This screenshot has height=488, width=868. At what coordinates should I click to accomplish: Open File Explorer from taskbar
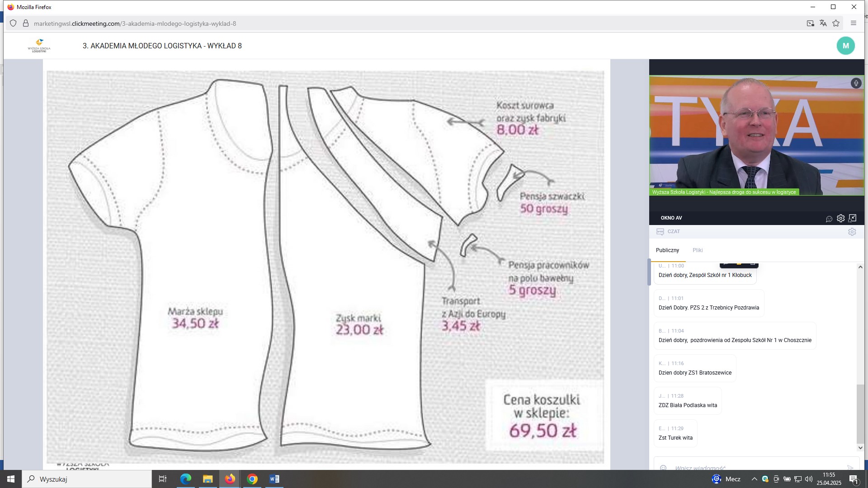(208, 479)
